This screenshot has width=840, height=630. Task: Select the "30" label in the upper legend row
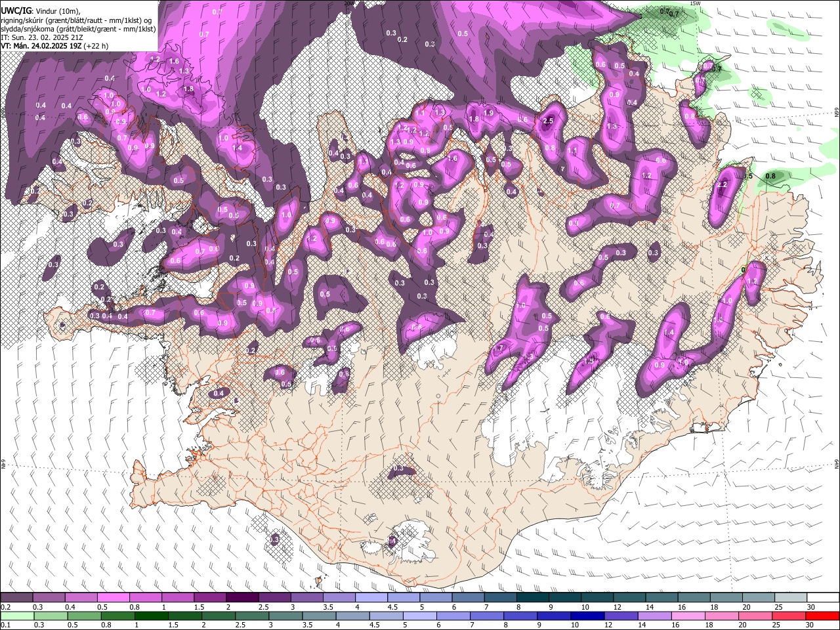[811, 608]
